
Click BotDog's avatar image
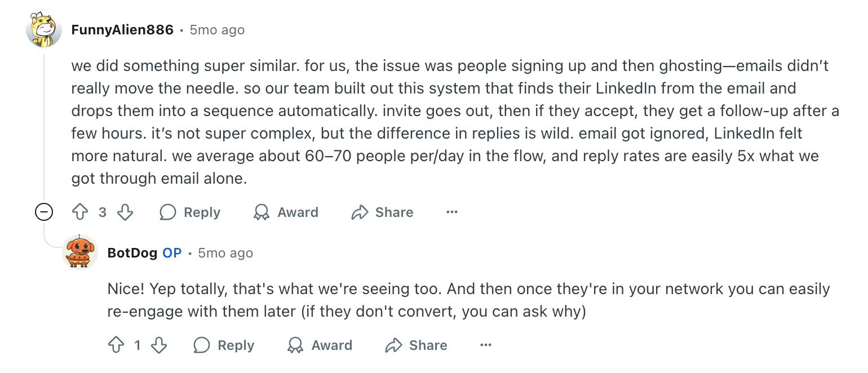pyautogui.click(x=79, y=252)
